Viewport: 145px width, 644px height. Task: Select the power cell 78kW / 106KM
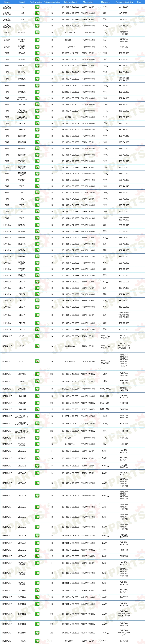click(88, 123)
